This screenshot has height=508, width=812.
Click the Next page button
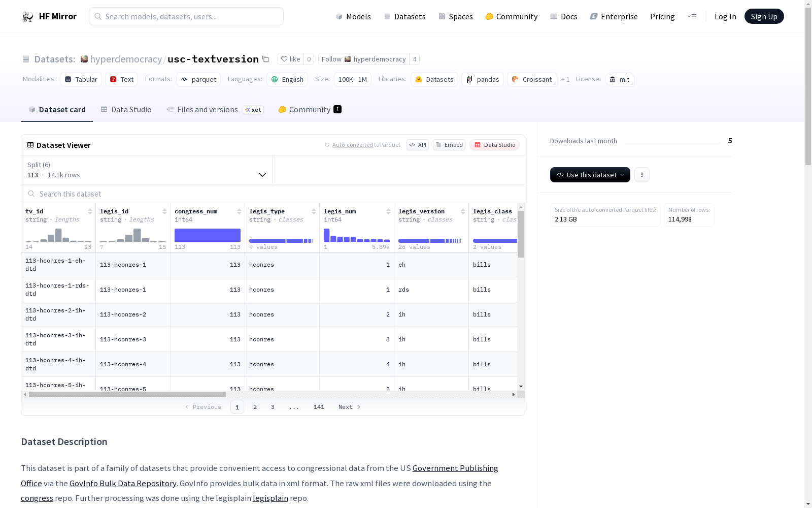tap(350, 407)
